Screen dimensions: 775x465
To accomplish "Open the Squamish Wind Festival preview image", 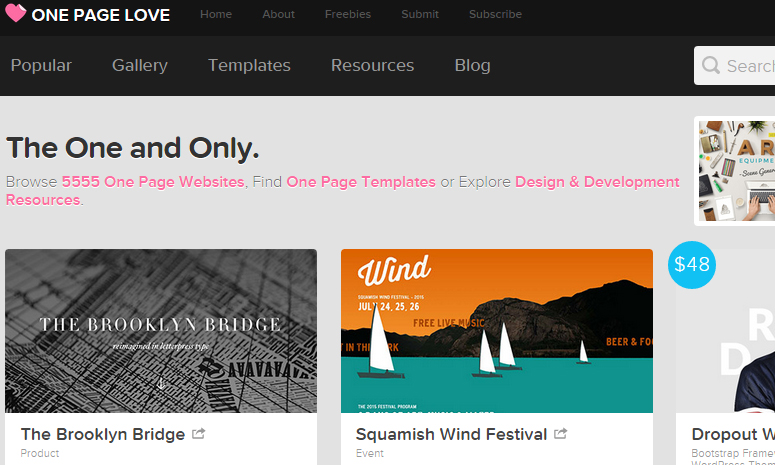I will (497, 331).
